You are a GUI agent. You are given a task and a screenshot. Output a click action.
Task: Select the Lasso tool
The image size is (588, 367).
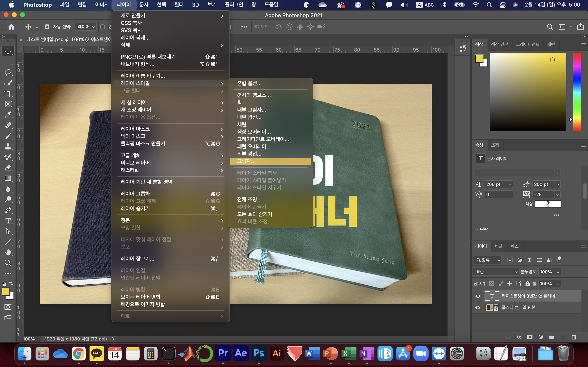click(x=8, y=72)
